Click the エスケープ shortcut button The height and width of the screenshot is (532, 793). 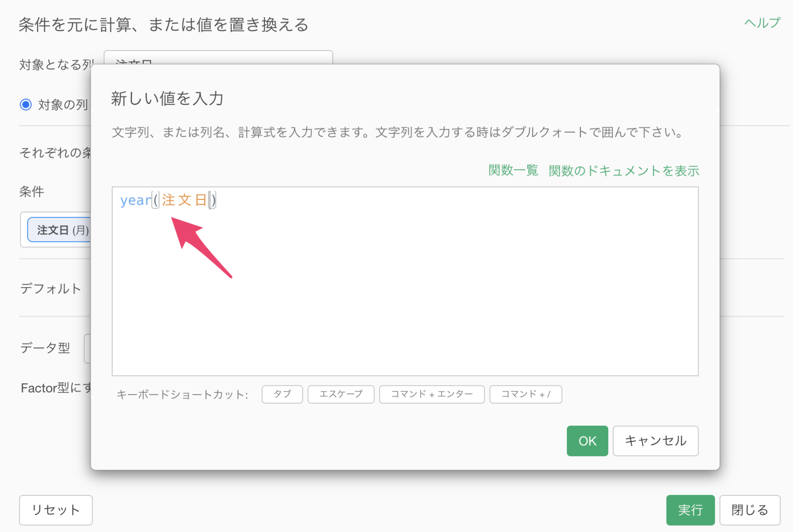(x=341, y=394)
